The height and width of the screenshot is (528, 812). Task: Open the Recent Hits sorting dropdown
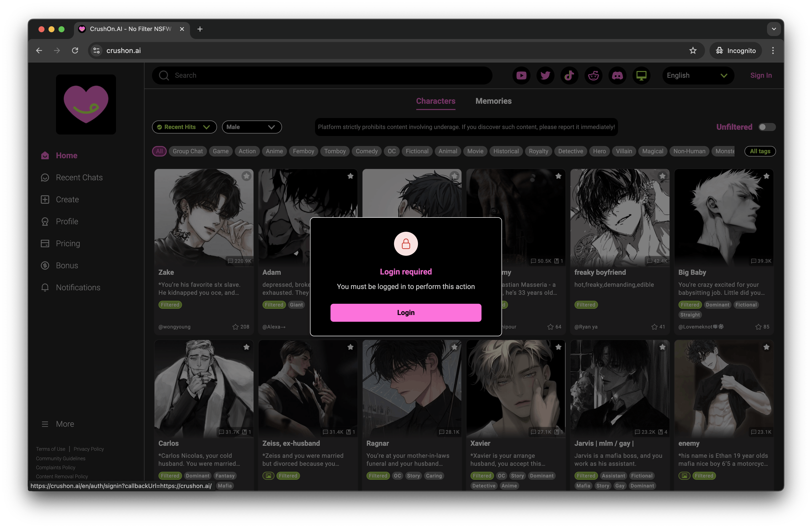coord(184,127)
